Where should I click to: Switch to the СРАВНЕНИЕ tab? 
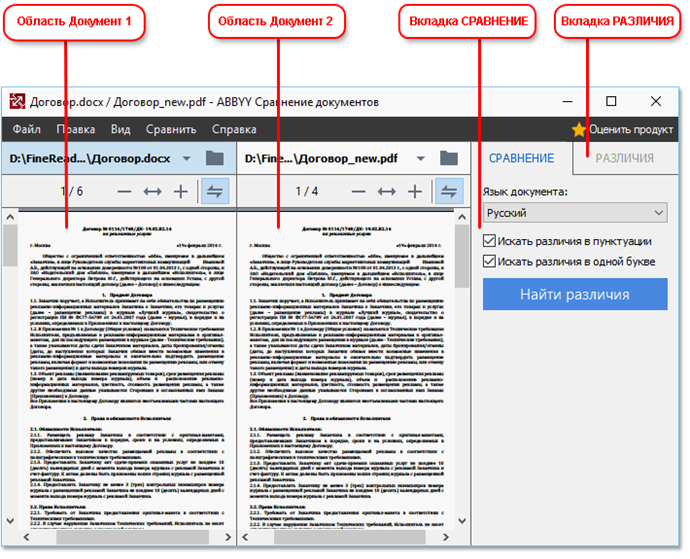tap(521, 158)
